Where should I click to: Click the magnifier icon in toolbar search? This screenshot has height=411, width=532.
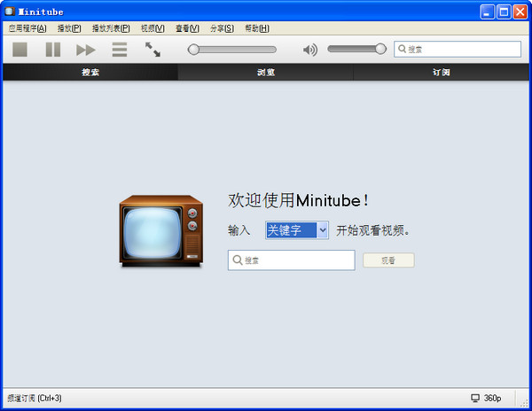click(x=402, y=49)
